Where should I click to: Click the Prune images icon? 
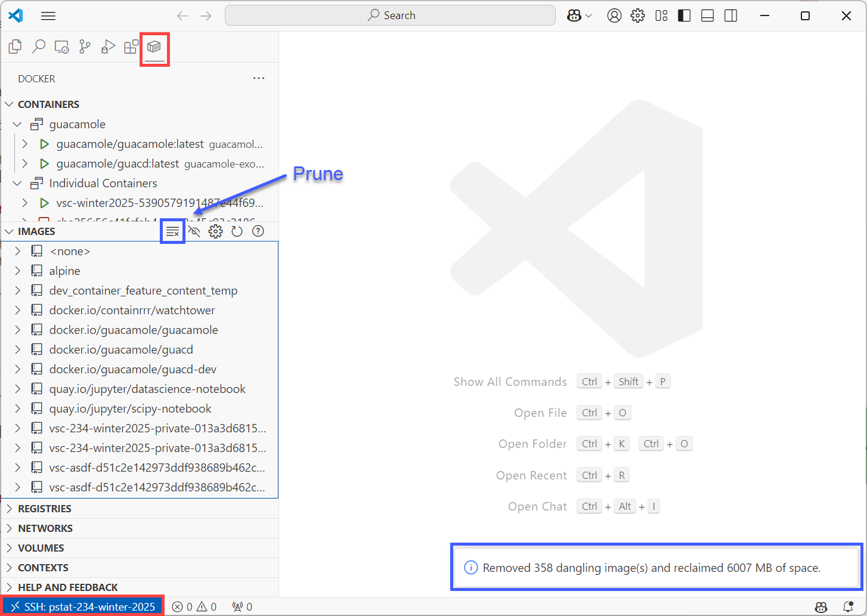click(173, 231)
